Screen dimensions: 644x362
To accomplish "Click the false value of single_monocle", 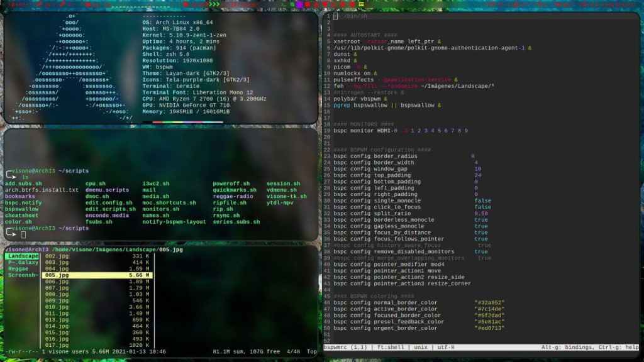I will (x=483, y=200).
